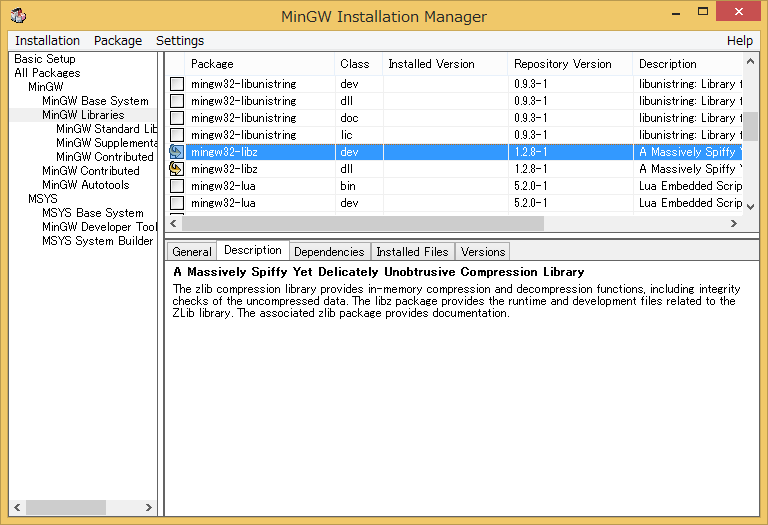Screen dimensions: 768x525
Task: Select the MinGW tree node
Action: pos(46,87)
